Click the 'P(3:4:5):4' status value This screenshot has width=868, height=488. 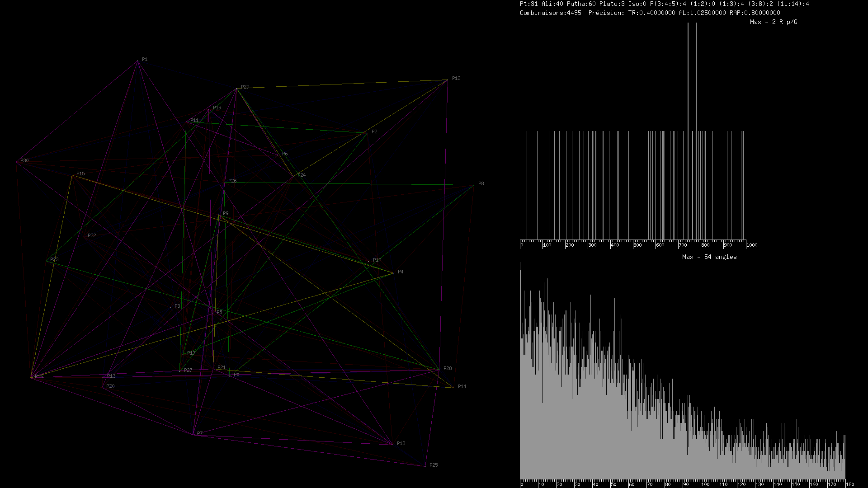(x=668, y=4)
